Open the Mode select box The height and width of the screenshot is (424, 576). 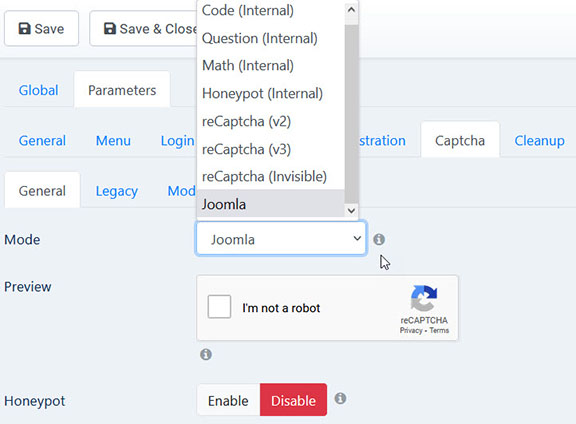[281, 239]
